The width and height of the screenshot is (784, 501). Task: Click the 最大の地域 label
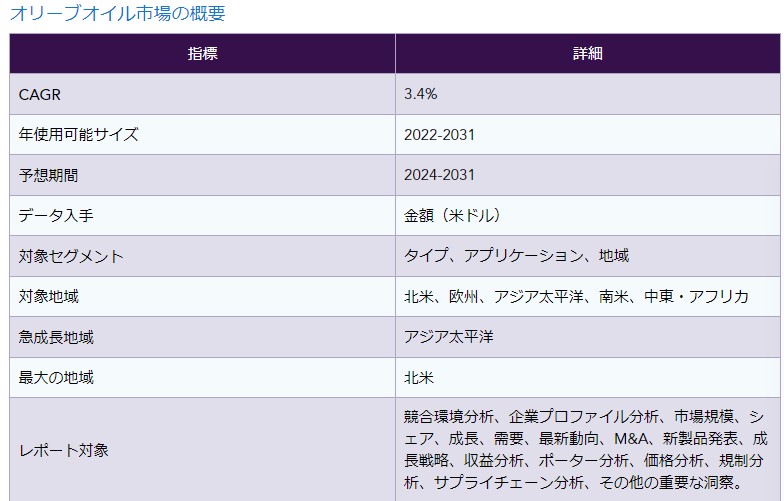click(56, 378)
